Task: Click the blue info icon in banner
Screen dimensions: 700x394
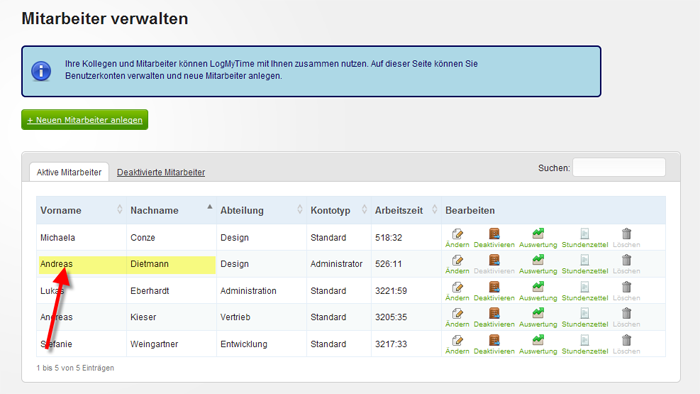Action: [41, 71]
